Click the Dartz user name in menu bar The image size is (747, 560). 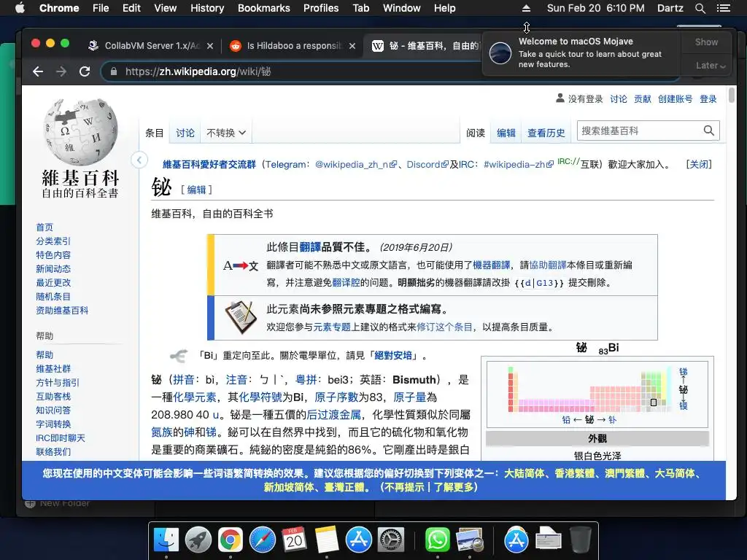click(x=670, y=8)
